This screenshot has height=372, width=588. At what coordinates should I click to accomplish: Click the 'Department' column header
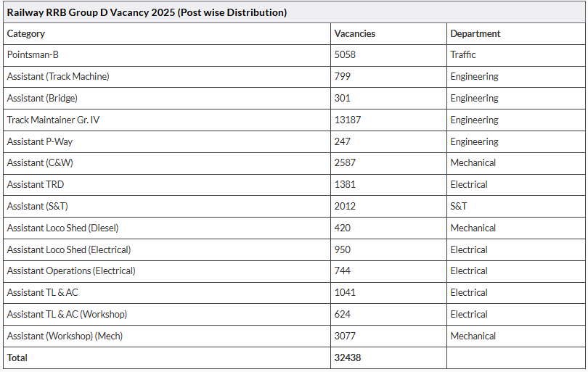(475, 33)
